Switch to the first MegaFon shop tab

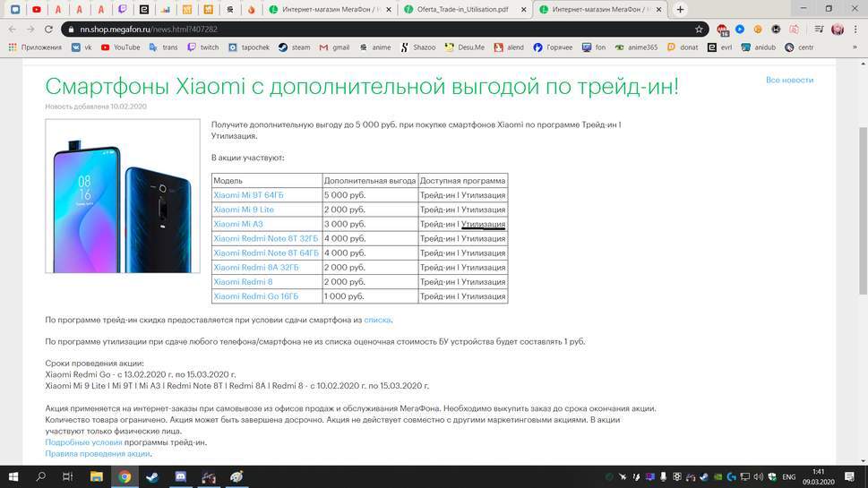click(330, 10)
